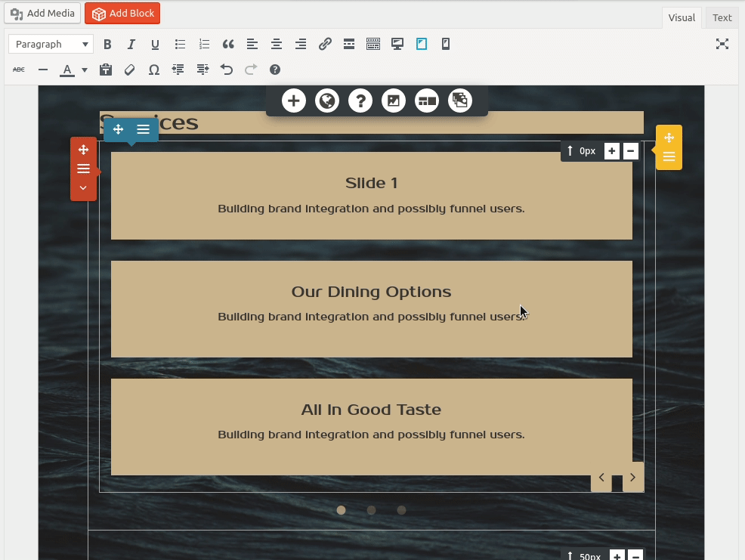The width and height of the screenshot is (745, 560).
Task: Toggle blockquote formatting
Action: (228, 44)
